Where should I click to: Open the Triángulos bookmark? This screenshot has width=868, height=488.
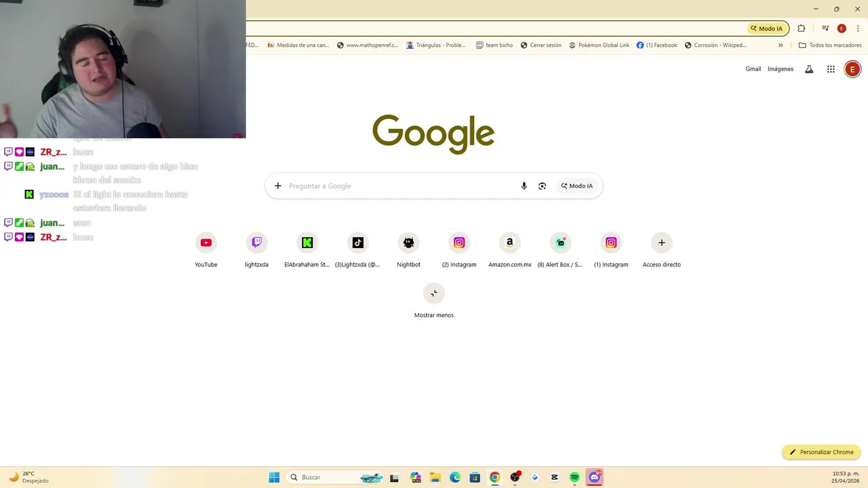[436, 45]
